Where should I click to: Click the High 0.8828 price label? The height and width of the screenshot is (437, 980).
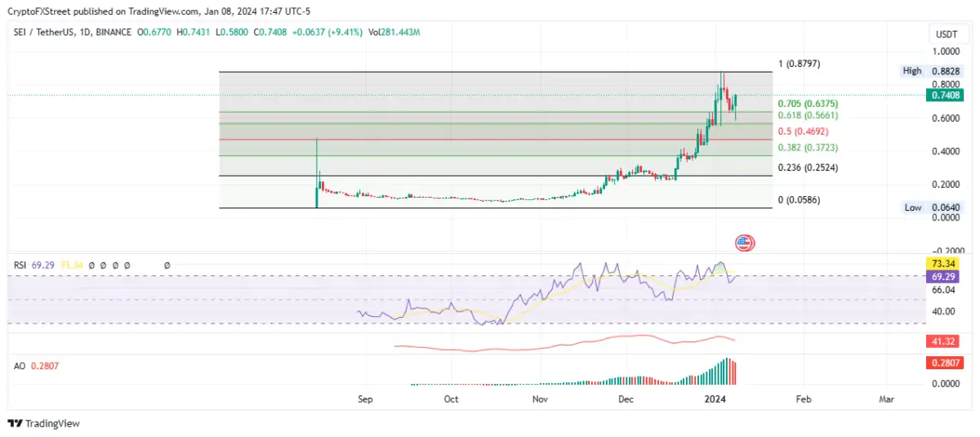coord(929,71)
